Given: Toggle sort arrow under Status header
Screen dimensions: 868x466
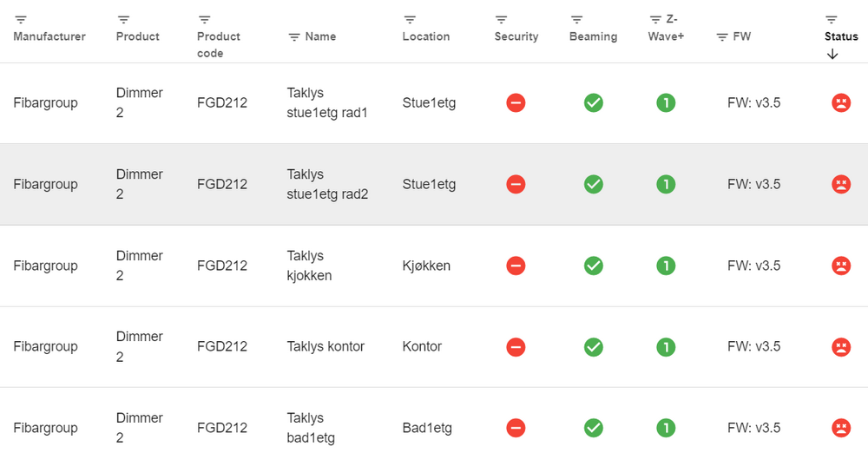Looking at the screenshot, I should 832,54.
